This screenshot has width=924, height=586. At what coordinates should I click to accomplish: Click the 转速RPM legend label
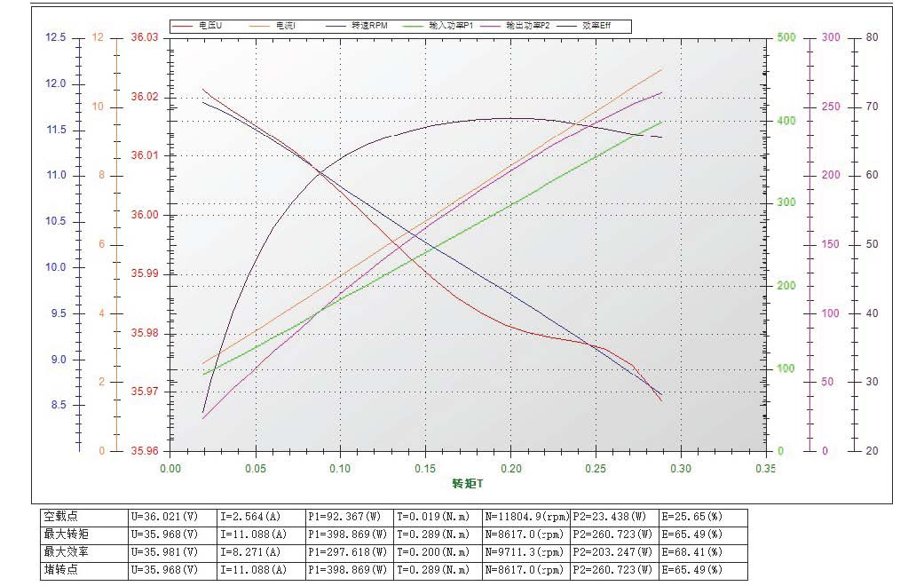[368, 26]
